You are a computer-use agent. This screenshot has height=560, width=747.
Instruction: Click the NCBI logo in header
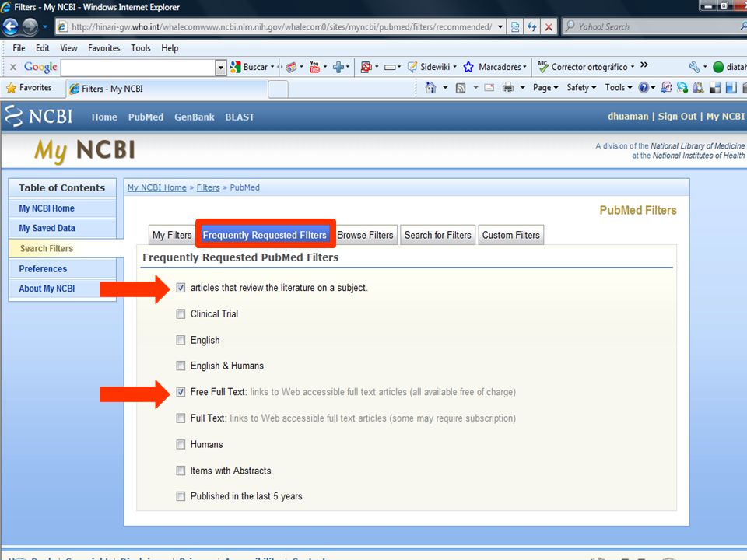tap(38, 116)
